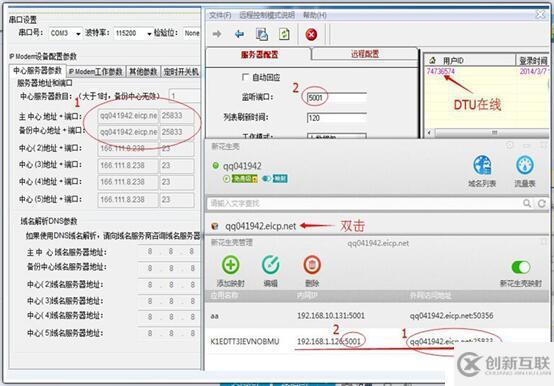
Task: Click the 列表刷新时间 field showing 120
Action: click(x=336, y=118)
